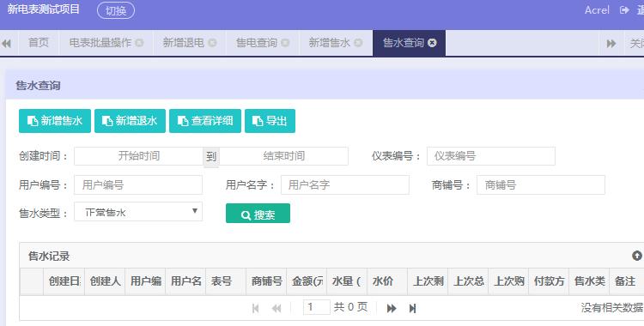Close the 新增退电 tab
Image resolution: width=644 pixels, height=326 pixels.
[212, 43]
